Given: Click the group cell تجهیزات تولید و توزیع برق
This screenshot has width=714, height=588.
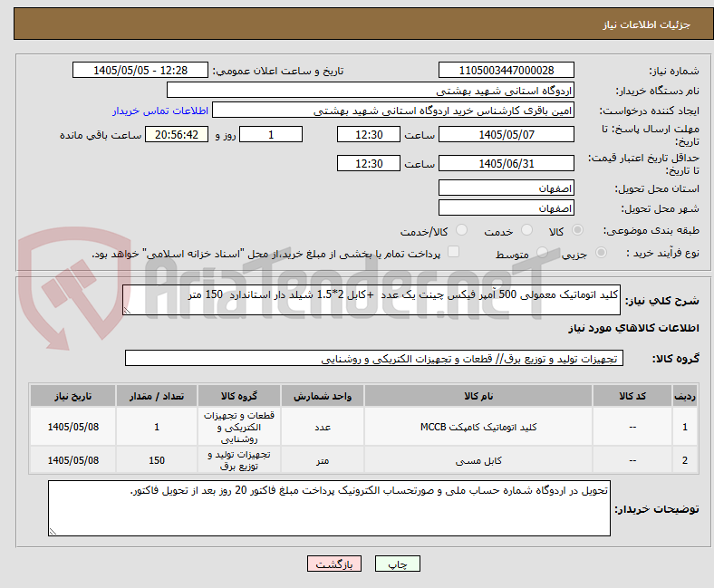Looking at the screenshot, I should tap(239, 460).
